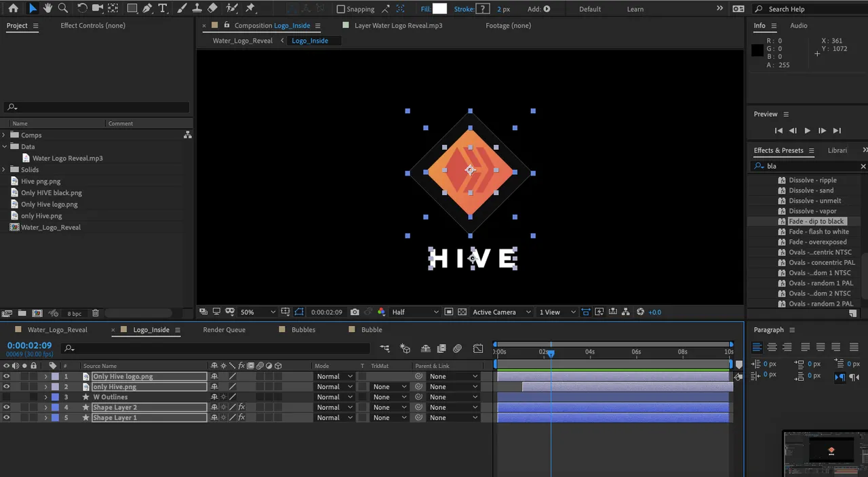Select the Clone Stamp tool
Image resolution: width=868 pixels, height=477 pixels.
point(197,9)
